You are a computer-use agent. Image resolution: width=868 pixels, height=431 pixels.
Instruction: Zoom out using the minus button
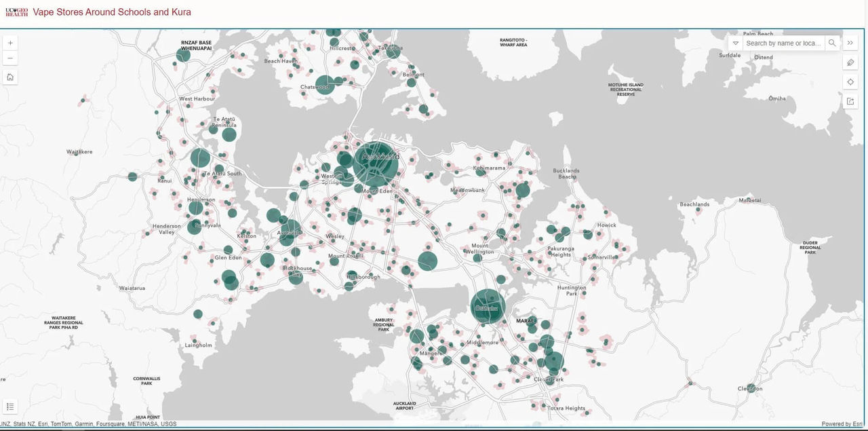[9, 58]
